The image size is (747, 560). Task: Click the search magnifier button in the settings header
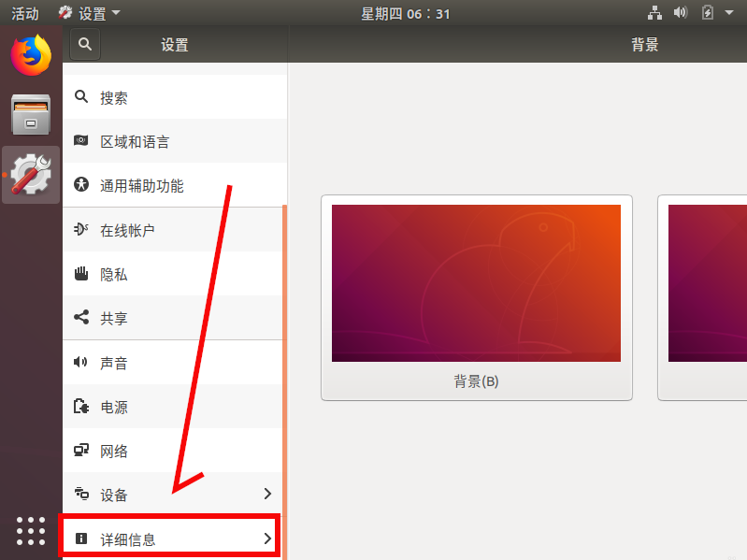[85, 44]
